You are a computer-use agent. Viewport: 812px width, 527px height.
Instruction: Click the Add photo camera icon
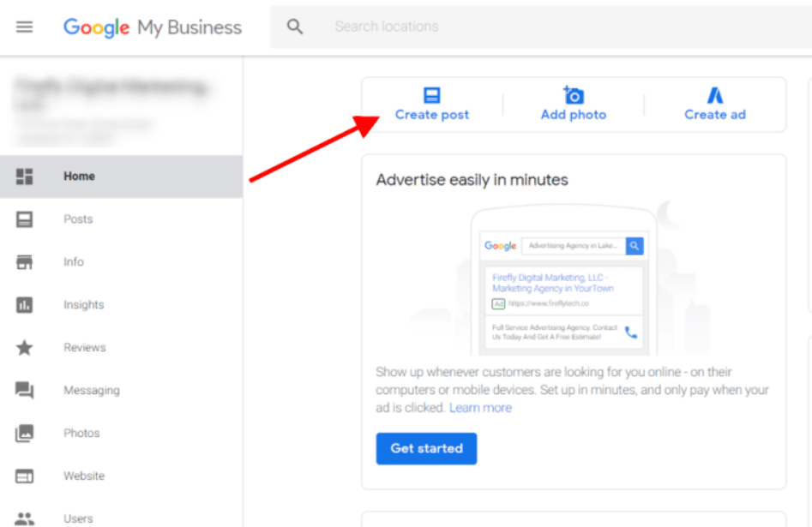point(574,94)
